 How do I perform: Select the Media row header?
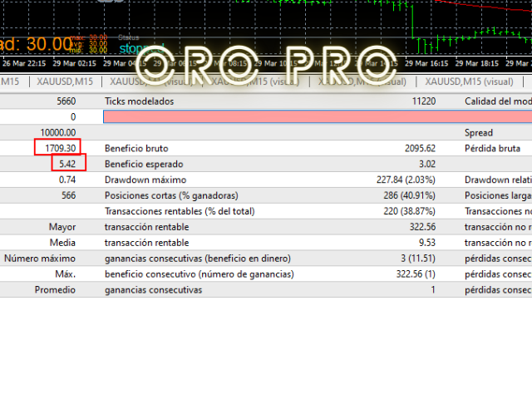point(62,243)
